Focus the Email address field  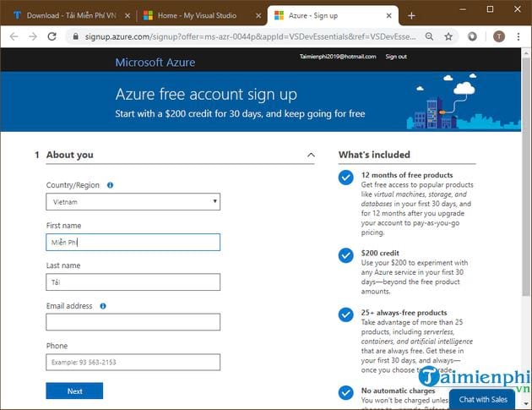tap(133, 322)
